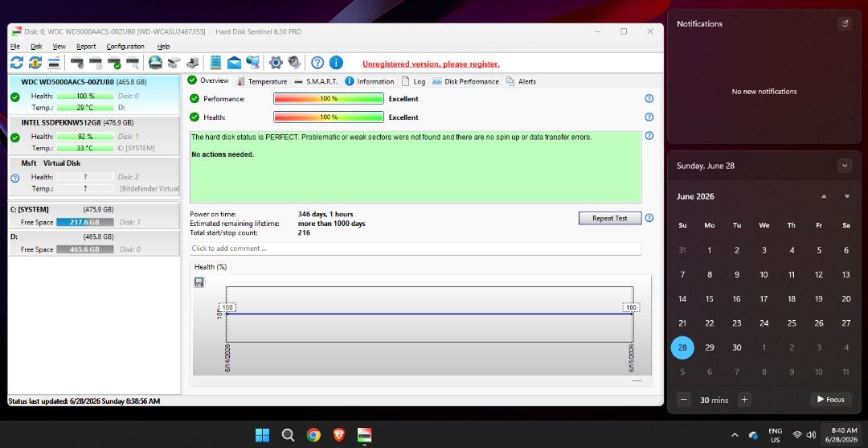Click the blue refresh arrows toolbar icon

17,63
